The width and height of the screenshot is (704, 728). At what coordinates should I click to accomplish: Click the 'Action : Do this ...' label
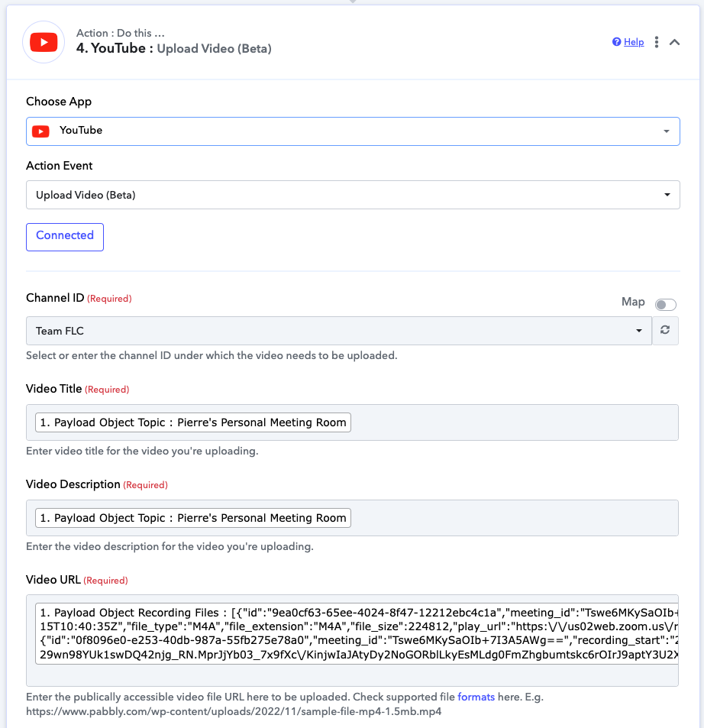[x=120, y=33]
